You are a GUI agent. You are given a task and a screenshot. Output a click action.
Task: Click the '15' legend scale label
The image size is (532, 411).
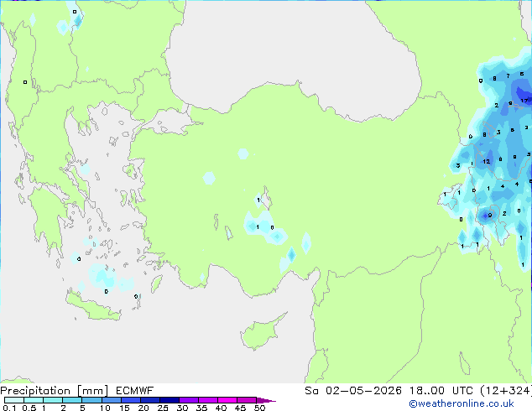point(124,408)
